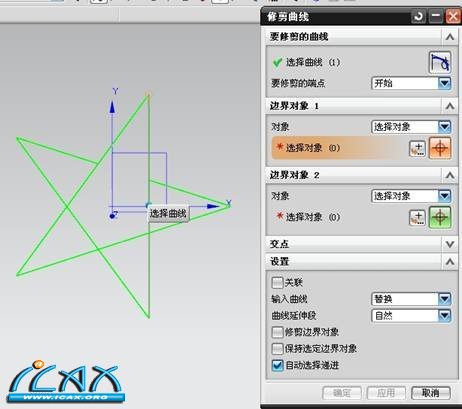Collapse the 修剪曲线 dialog with the title-bar dash icon
The width and height of the screenshot is (462, 409).
coord(435,16)
